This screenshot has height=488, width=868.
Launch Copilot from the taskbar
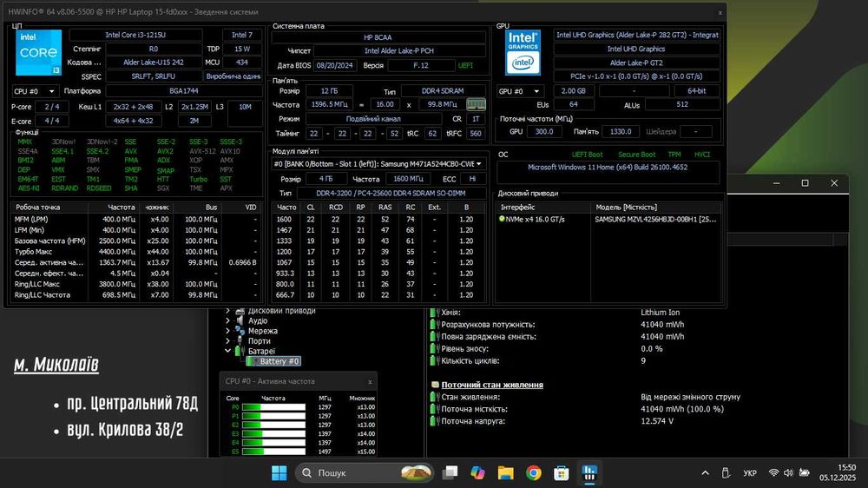point(477,473)
